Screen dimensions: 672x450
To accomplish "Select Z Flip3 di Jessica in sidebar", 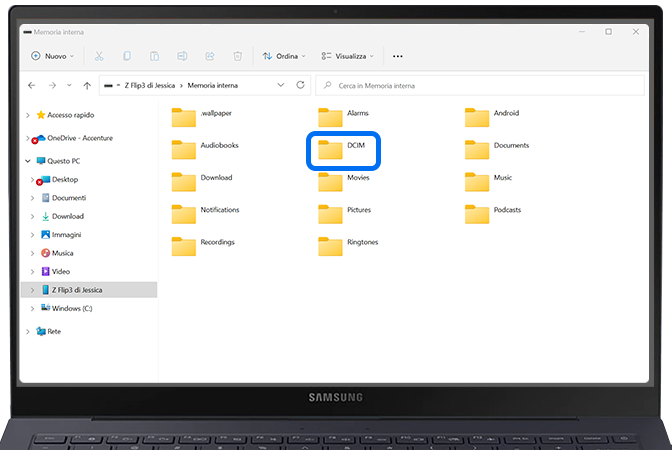I will [x=76, y=290].
